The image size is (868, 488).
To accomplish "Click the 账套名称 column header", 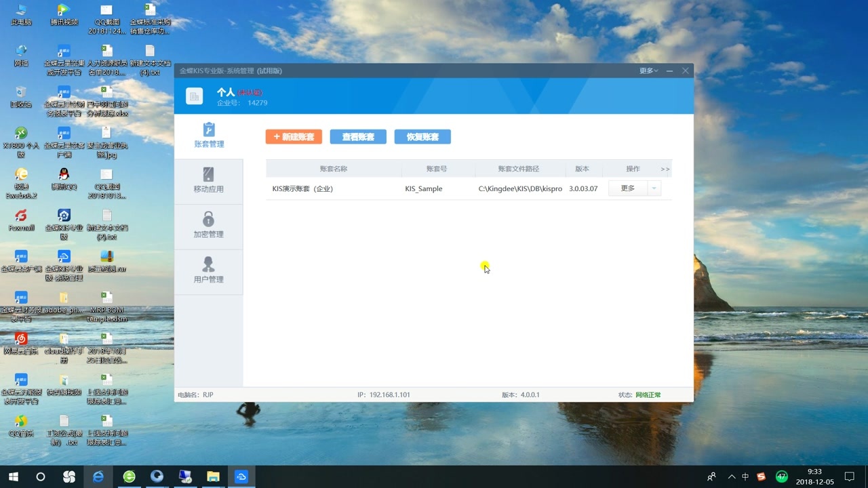I will 334,169.
